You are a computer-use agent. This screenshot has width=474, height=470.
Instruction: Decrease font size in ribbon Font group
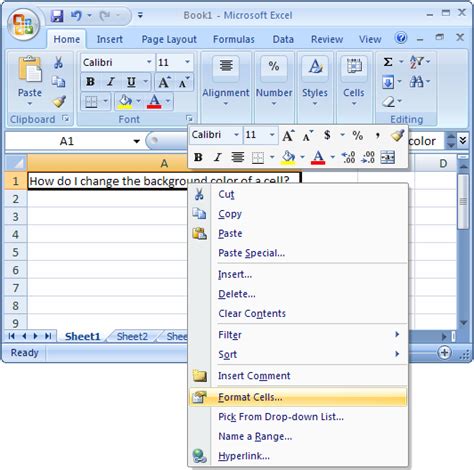coord(183,82)
